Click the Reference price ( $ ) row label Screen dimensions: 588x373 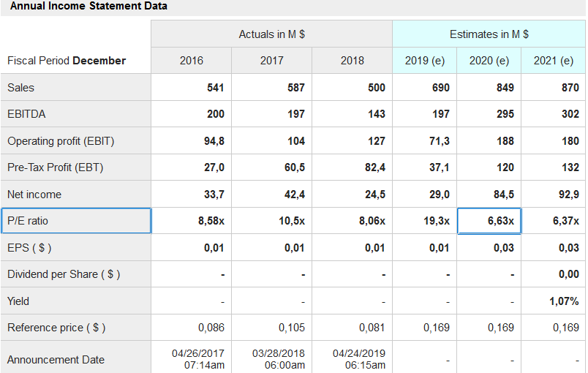(56, 328)
